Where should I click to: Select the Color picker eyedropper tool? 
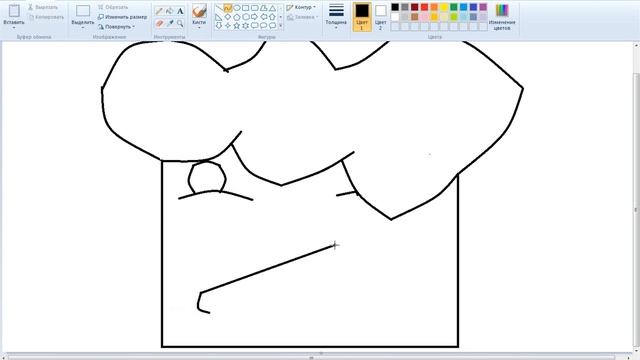click(x=169, y=24)
